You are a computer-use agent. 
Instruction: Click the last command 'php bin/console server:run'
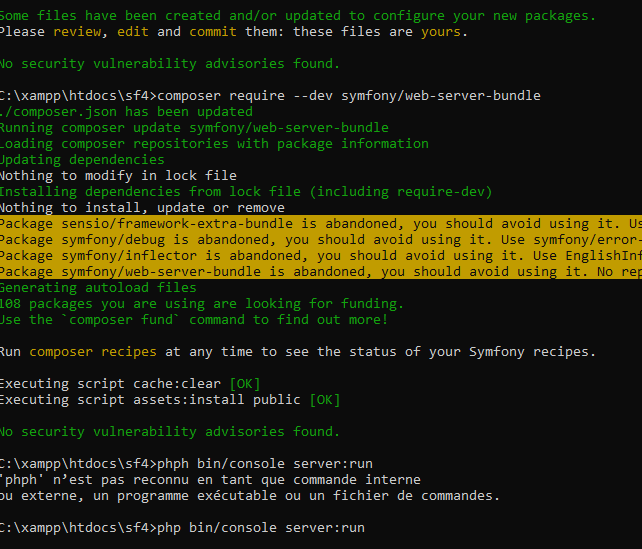click(261, 527)
